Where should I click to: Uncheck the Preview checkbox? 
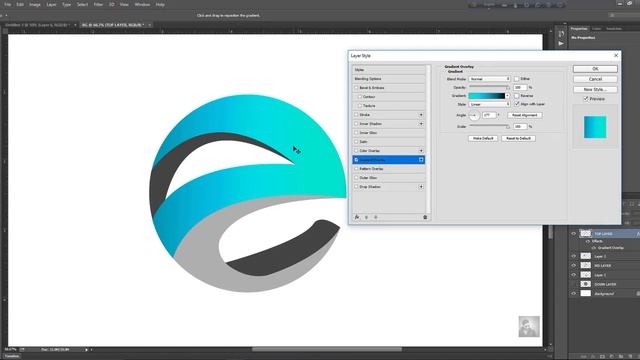pyautogui.click(x=586, y=99)
